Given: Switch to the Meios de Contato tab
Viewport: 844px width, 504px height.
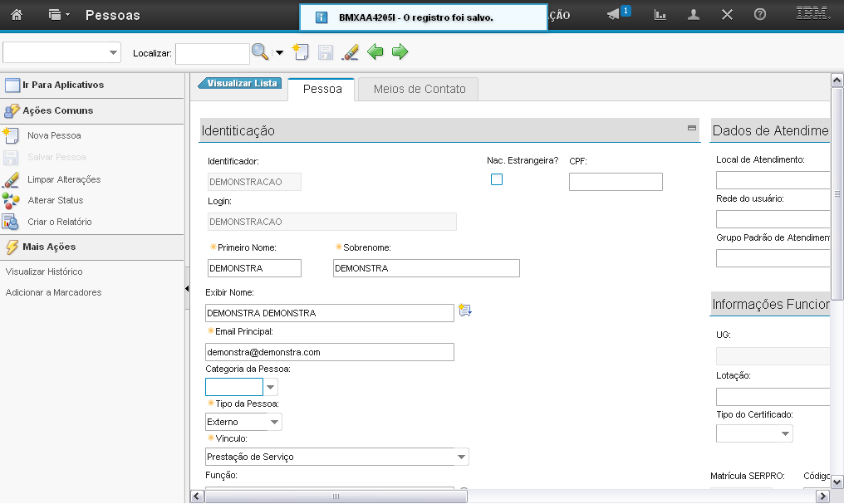Looking at the screenshot, I should 420,90.
